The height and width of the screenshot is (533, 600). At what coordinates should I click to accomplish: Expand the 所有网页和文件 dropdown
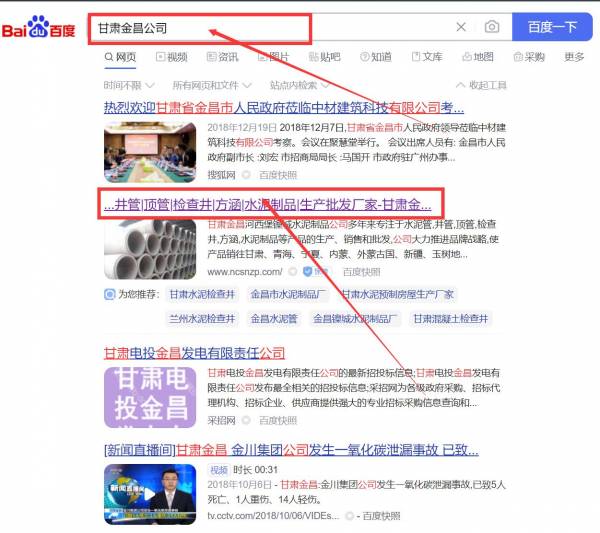pos(210,86)
